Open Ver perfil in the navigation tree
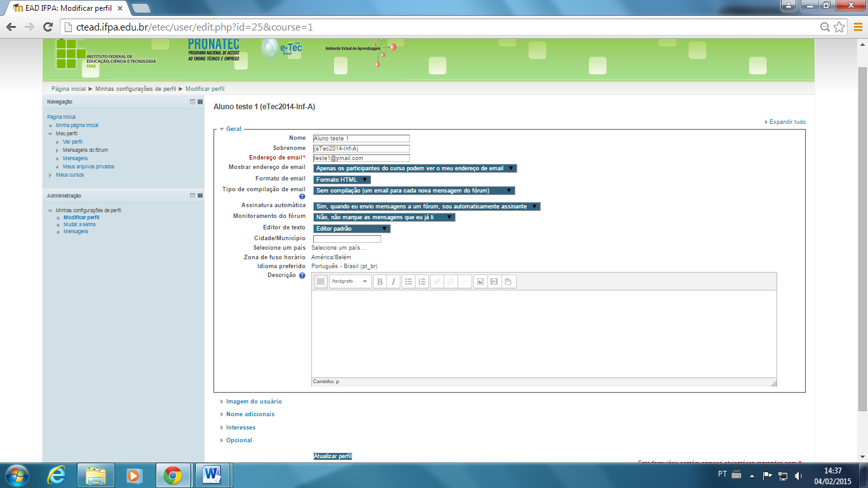 pyautogui.click(x=72, y=142)
